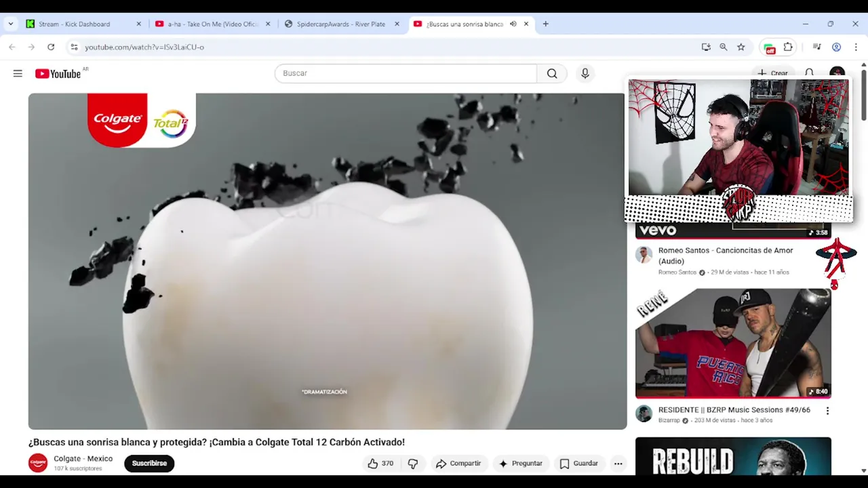Open 'RESIDENTE || BZRP Music Sessions #49/66' title
868x488 pixels.
(734, 410)
